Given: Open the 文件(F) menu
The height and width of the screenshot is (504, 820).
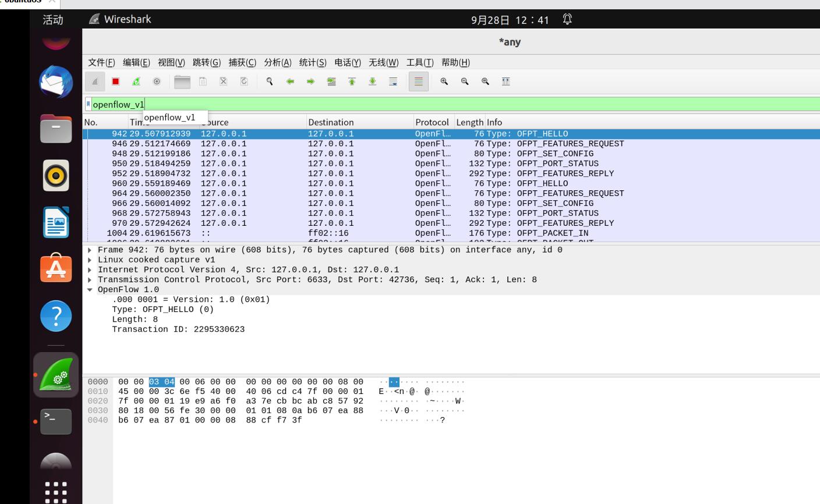Looking at the screenshot, I should pyautogui.click(x=101, y=62).
